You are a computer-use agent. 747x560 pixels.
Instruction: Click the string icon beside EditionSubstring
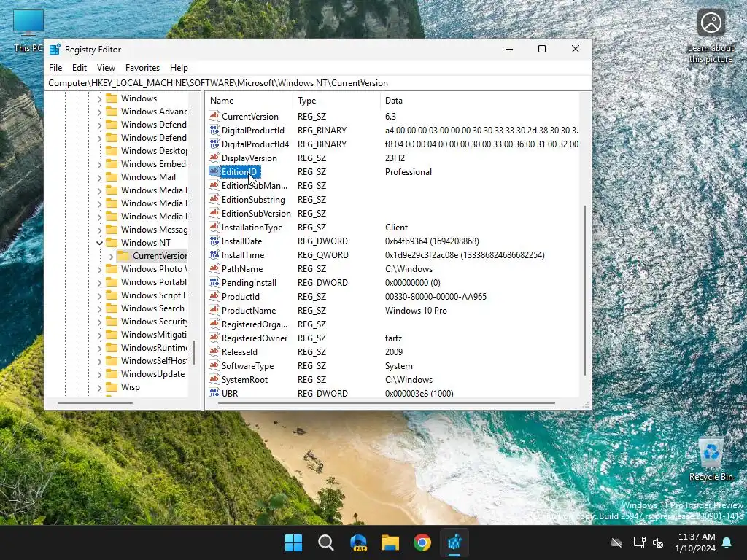point(214,199)
